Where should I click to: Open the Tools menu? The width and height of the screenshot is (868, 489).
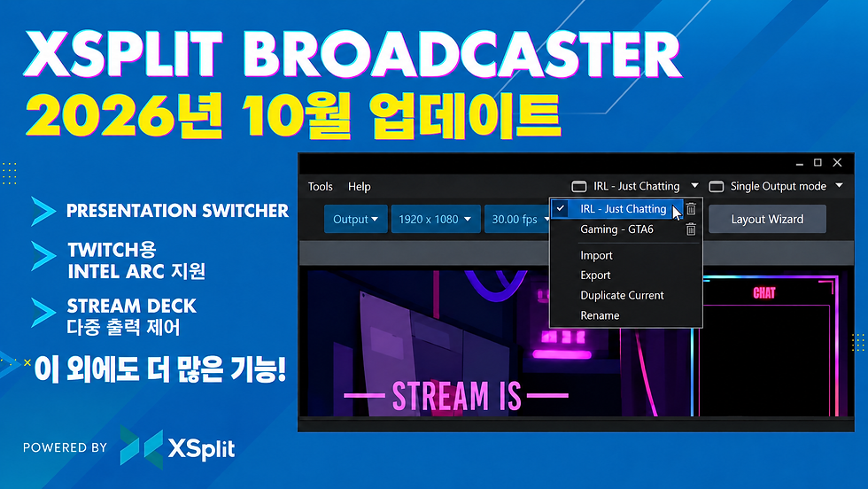[320, 187]
